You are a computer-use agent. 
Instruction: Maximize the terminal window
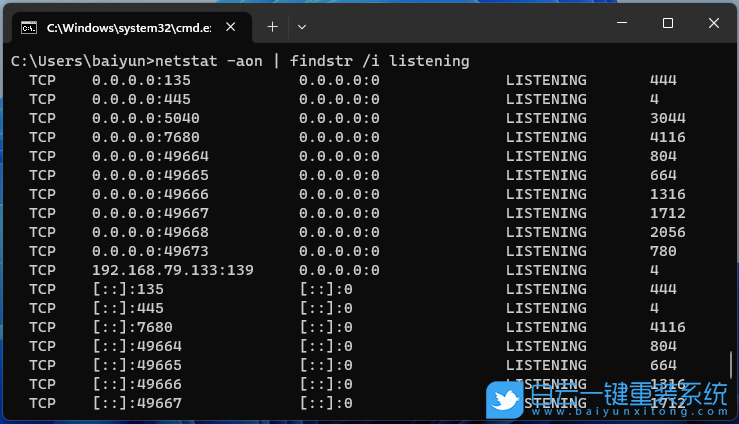tap(667, 23)
